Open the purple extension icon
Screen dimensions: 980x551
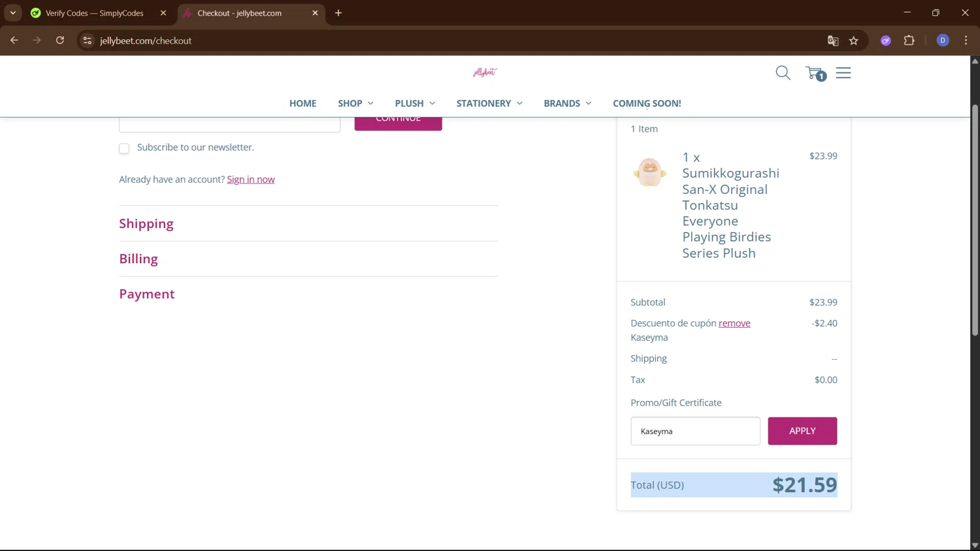[886, 40]
